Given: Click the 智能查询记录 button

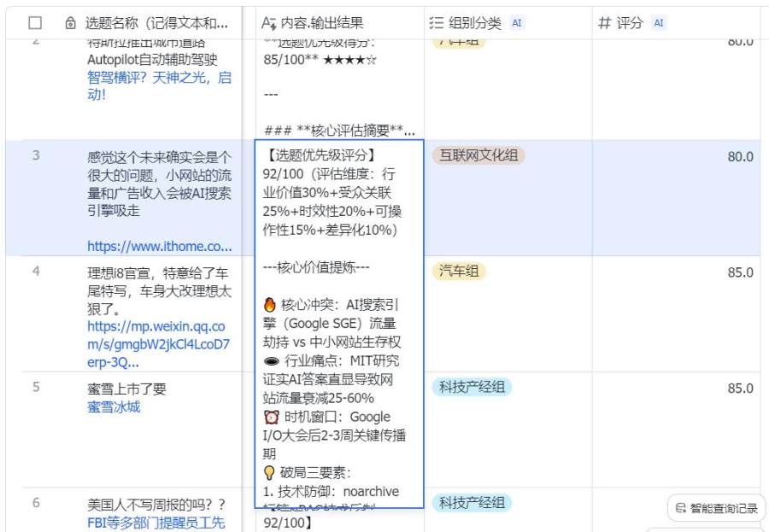Looking at the screenshot, I should (x=716, y=508).
